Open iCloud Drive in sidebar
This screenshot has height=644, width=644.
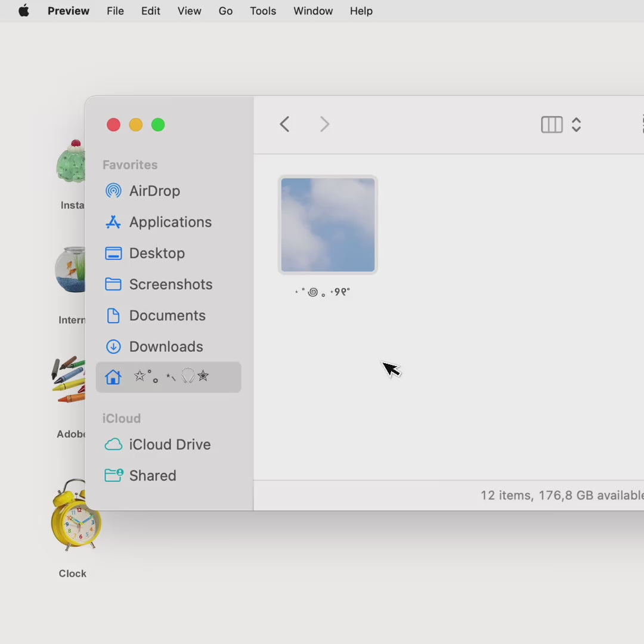pyautogui.click(x=168, y=444)
